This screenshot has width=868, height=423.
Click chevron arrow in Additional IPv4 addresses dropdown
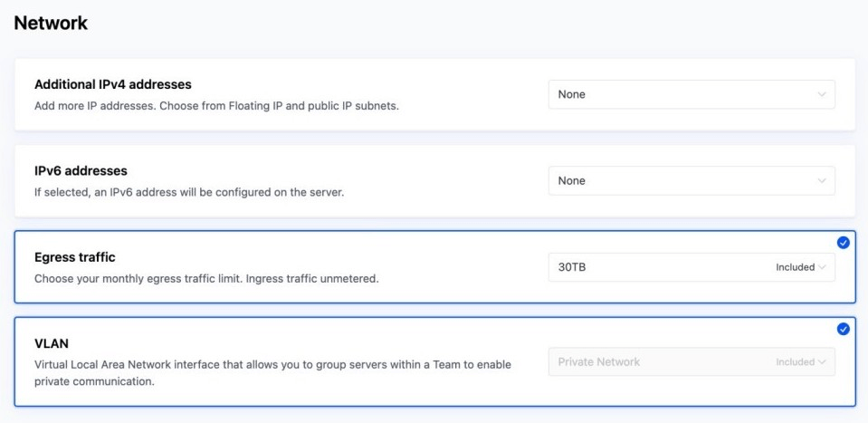click(x=821, y=94)
